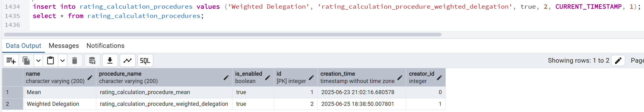
Task: Click is_enabled 'true' in Weighted Delegation row
Action: 253,104
